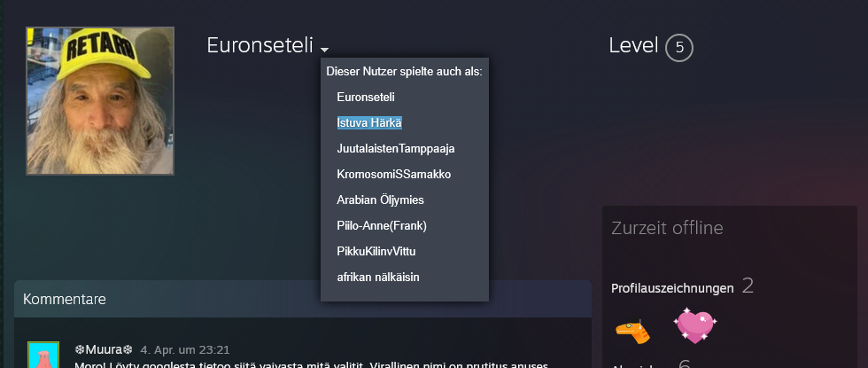Click the Profilauszeichnungen count number 2
Image resolution: width=868 pixels, height=368 pixels.
point(748,286)
